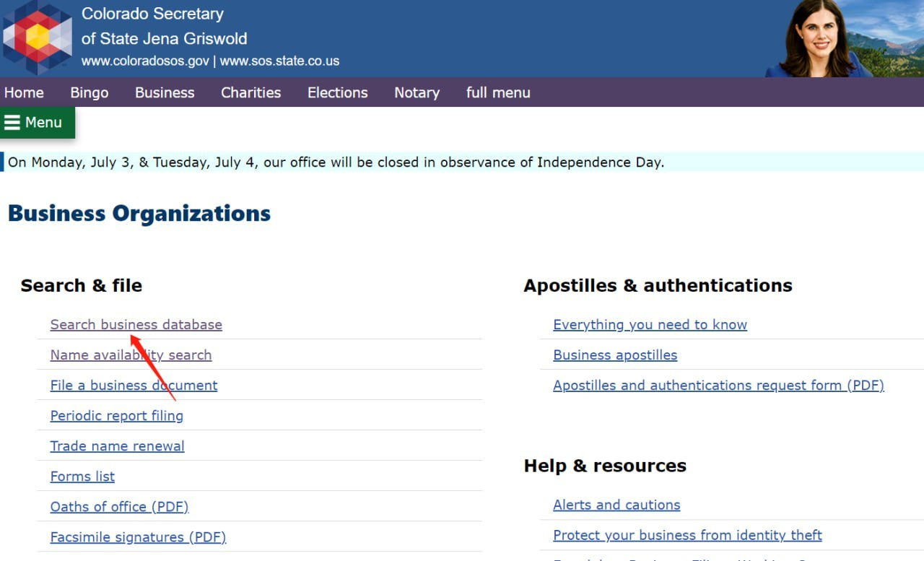Open the Forms list link
Viewport: 924px width, 561px height.
[82, 476]
